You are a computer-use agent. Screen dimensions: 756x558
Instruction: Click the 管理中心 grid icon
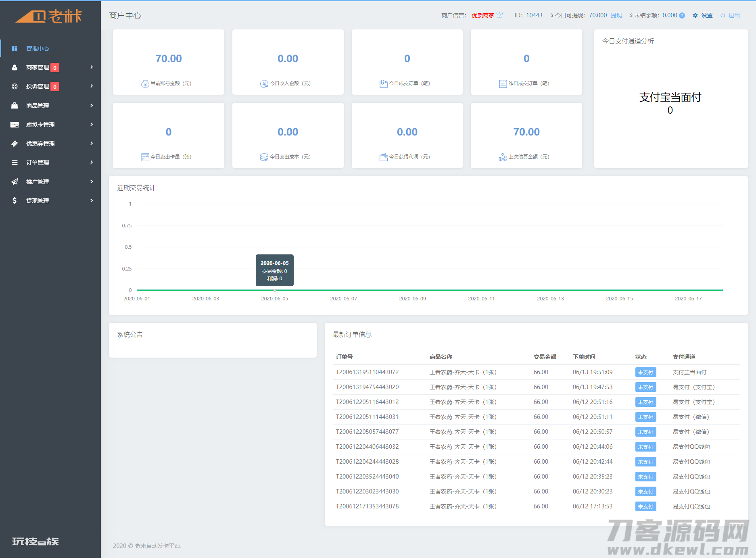click(15, 48)
